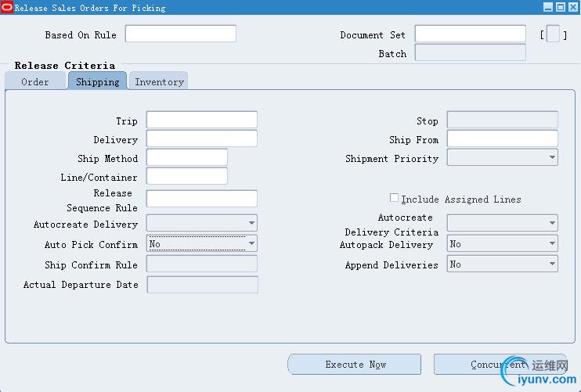Click the 'Append Deliveries' label text
Screen dimensions: 581x392
click(392, 265)
